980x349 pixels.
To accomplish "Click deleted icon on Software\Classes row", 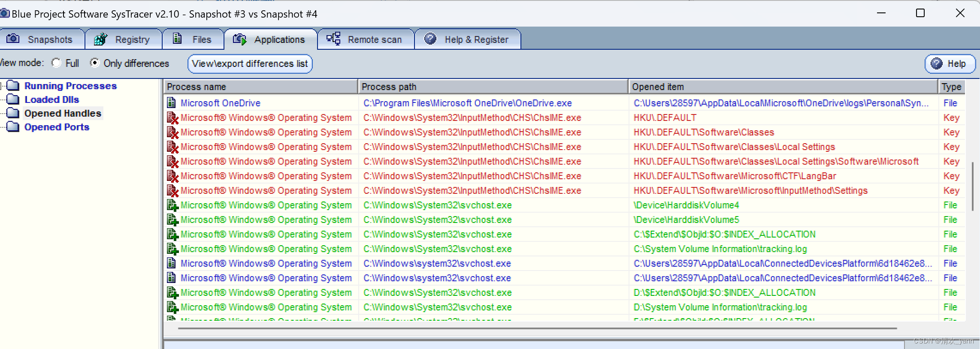I will click(172, 132).
